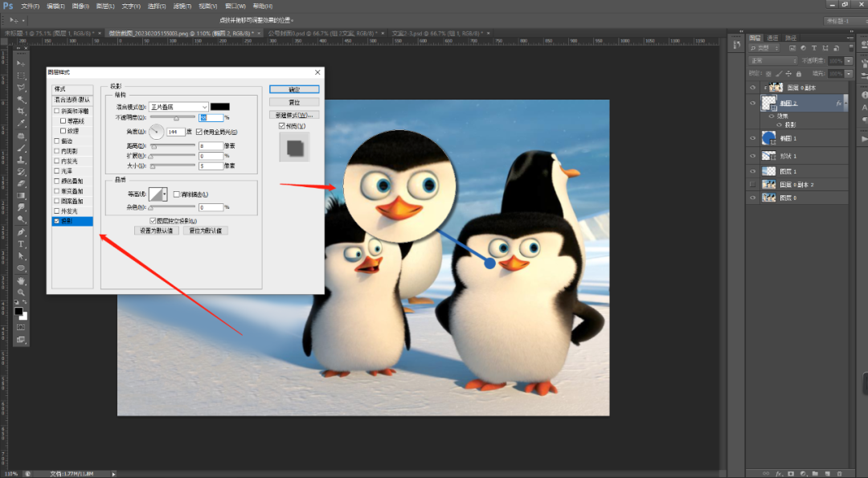
Task: Click the 设置为默认值 button
Action: coord(157,231)
